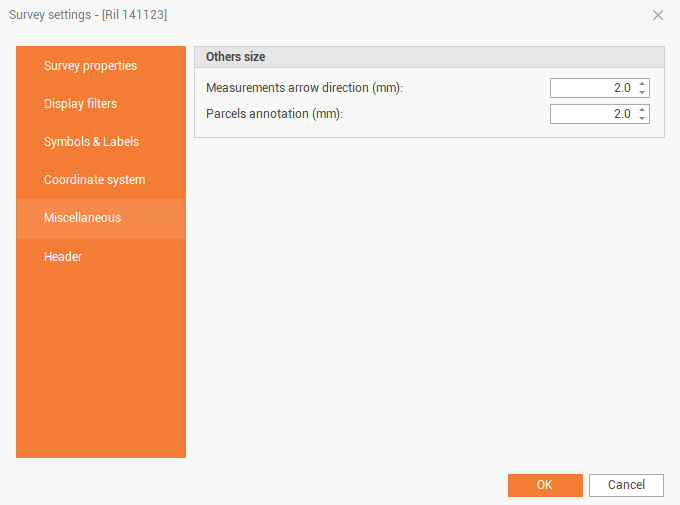Click the empty orange sidebar area below Header
The height and width of the screenshot is (505, 680).
[100, 370]
